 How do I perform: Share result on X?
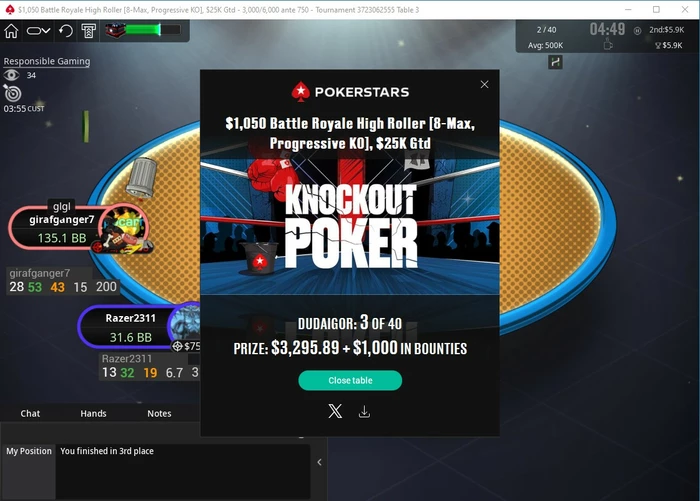[x=335, y=411]
